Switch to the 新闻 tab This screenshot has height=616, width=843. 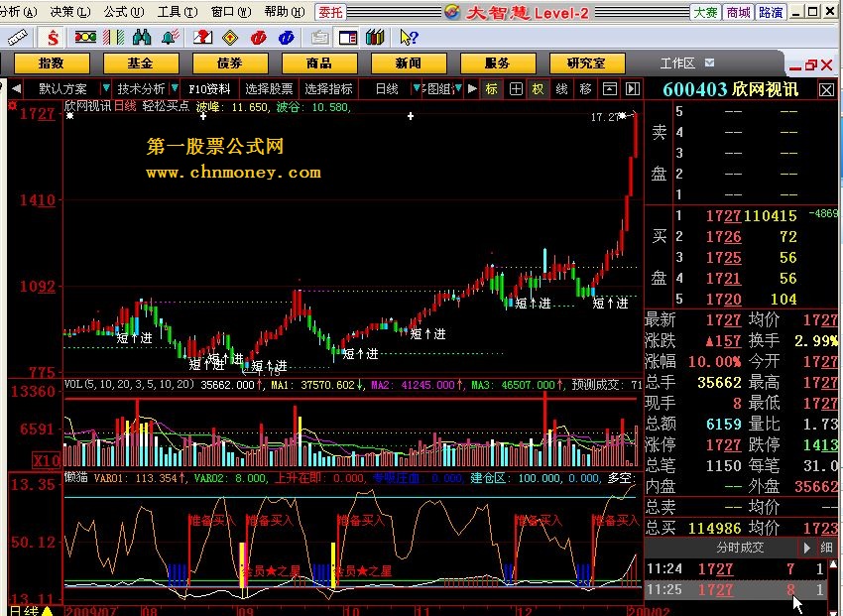[x=409, y=63]
